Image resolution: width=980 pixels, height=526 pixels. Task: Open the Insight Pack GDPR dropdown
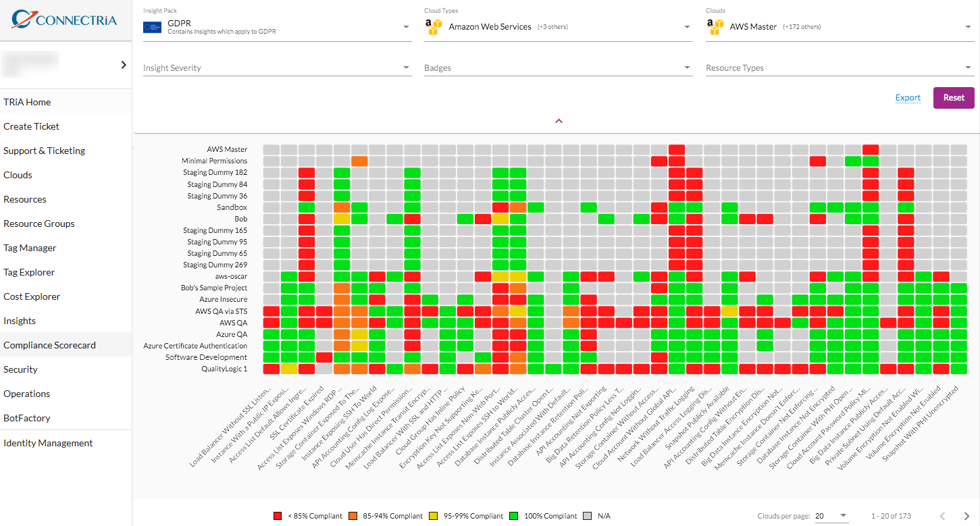(x=277, y=27)
